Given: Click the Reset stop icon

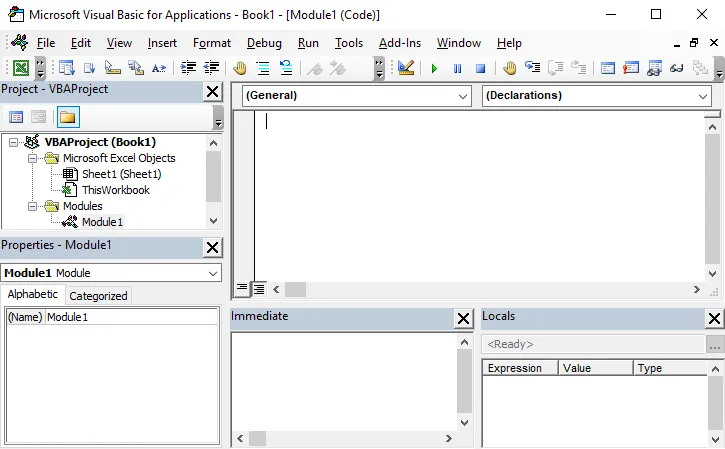Looking at the screenshot, I should [x=480, y=69].
